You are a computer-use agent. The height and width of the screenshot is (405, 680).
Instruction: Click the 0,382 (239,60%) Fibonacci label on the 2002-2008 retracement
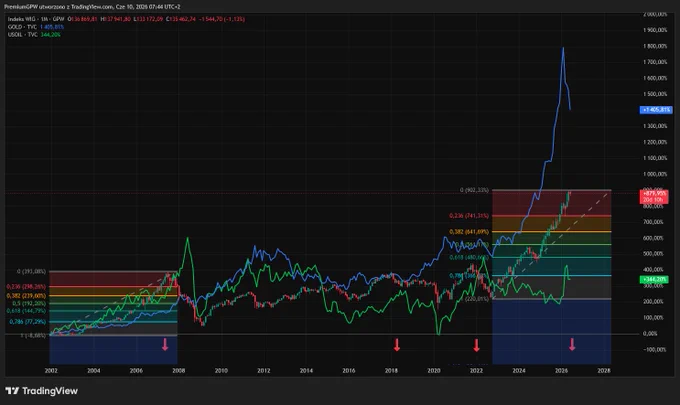(26, 296)
